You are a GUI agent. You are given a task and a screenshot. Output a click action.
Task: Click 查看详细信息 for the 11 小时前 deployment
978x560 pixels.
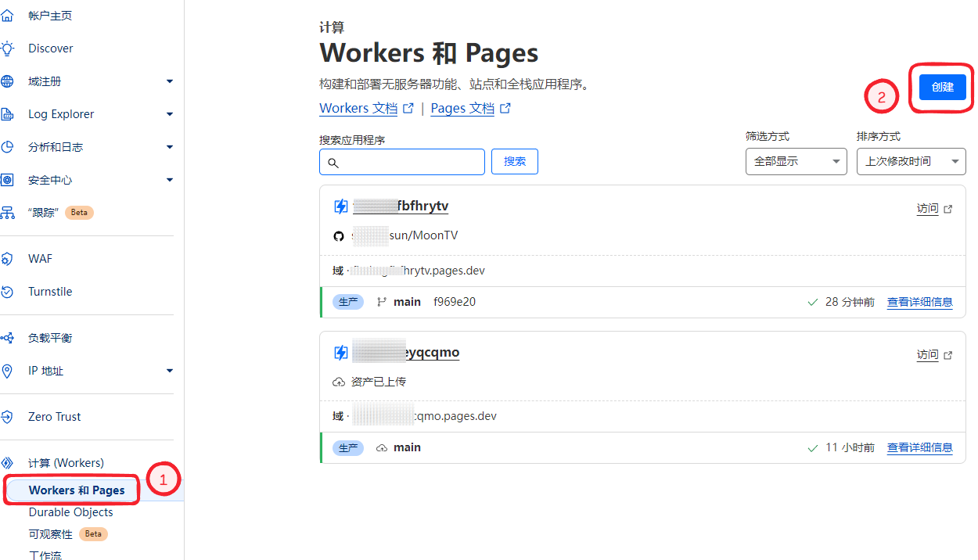pos(920,448)
